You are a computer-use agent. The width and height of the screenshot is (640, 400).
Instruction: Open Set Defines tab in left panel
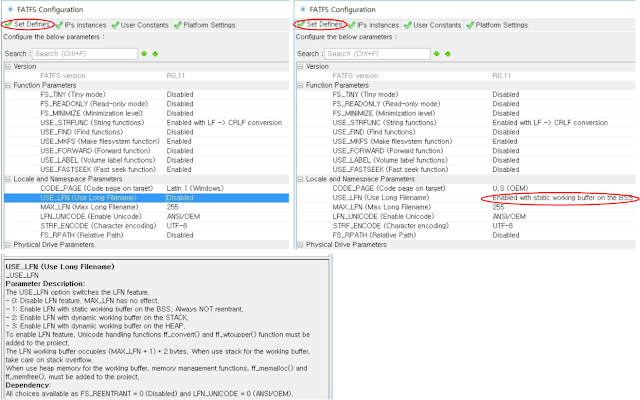click(27, 24)
